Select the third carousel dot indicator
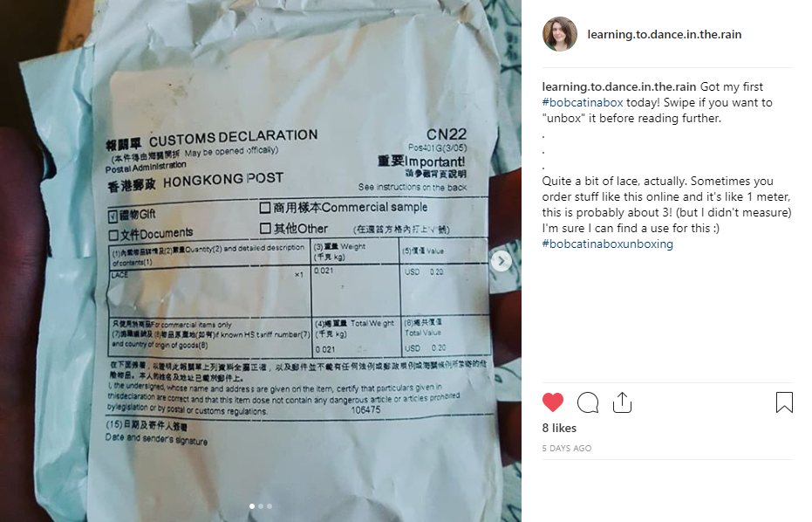The image size is (812, 522). (270, 506)
